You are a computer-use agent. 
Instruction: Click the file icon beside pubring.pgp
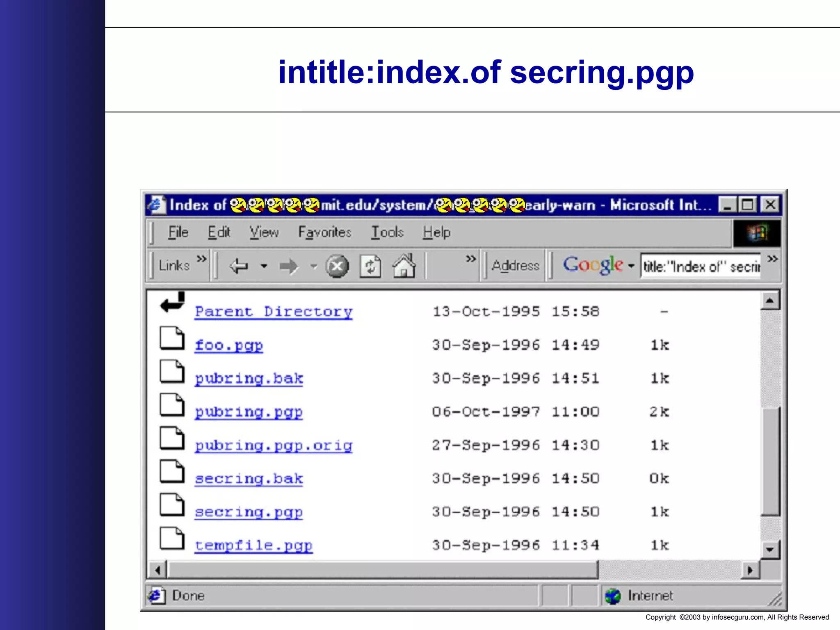point(172,405)
